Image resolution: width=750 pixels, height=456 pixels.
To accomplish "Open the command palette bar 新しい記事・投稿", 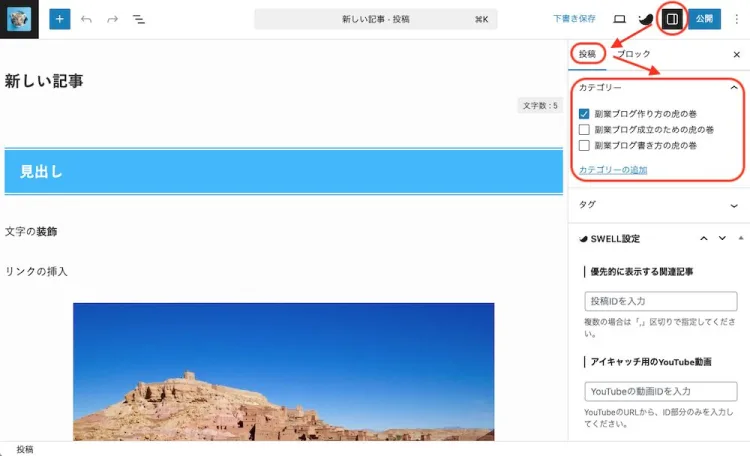I will pyautogui.click(x=375, y=19).
